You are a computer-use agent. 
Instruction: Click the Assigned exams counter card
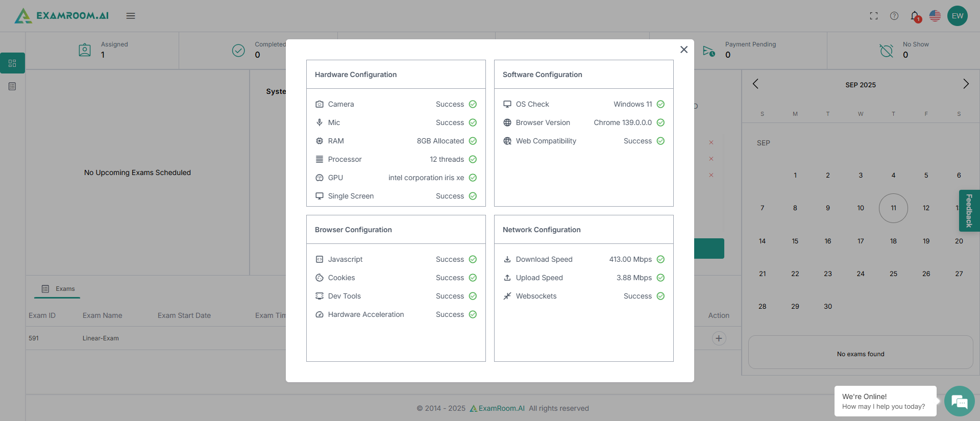[x=103, y=50]
